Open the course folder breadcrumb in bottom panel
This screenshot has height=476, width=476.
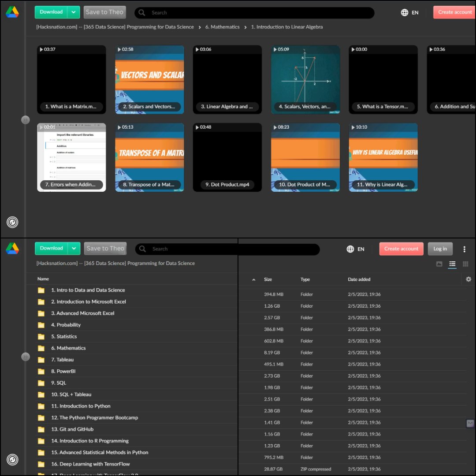coord(115,263)
